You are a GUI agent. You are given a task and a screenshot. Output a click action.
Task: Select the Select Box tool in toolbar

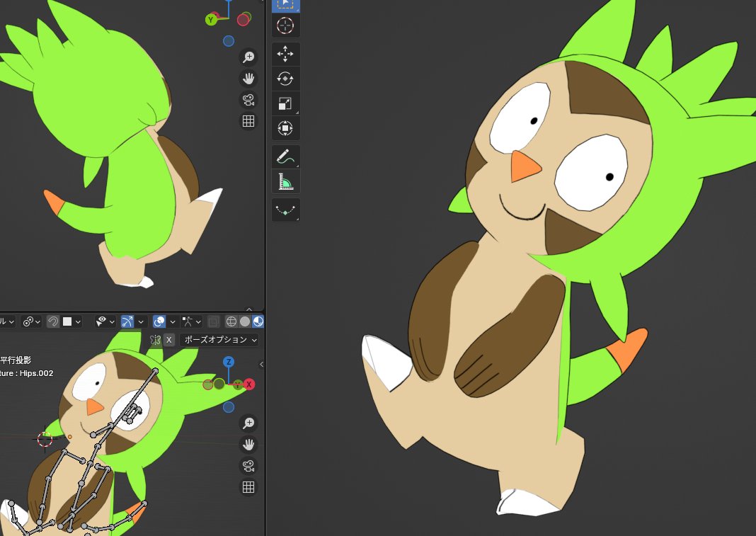coord(285,5)
